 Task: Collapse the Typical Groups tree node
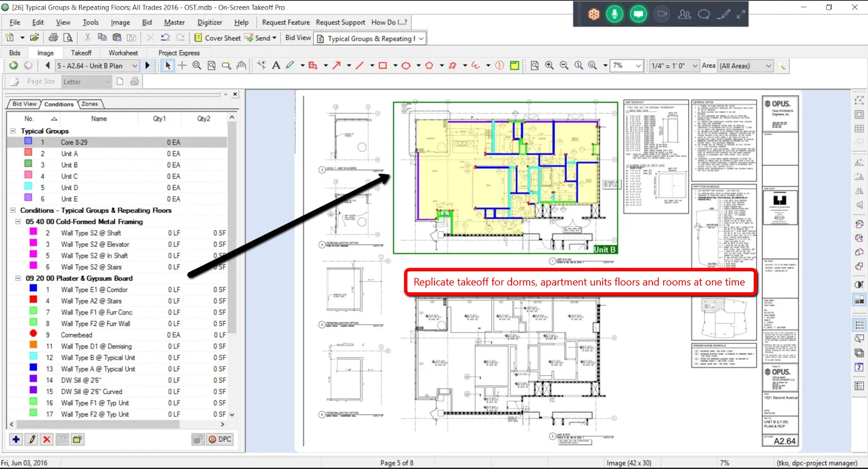[x=13, y=131]
